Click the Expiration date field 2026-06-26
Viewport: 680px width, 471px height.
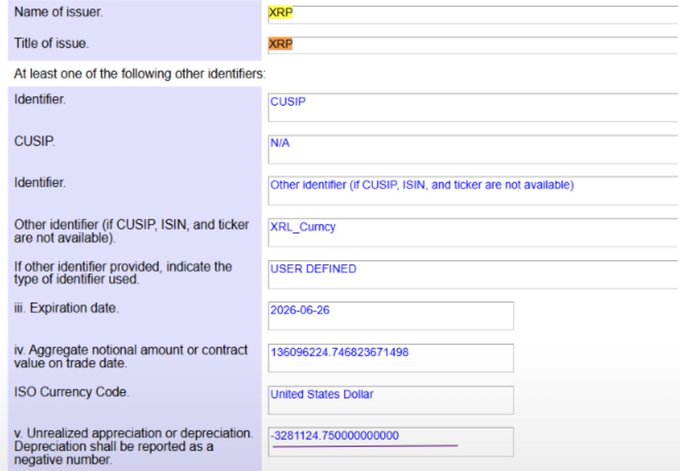391,316
